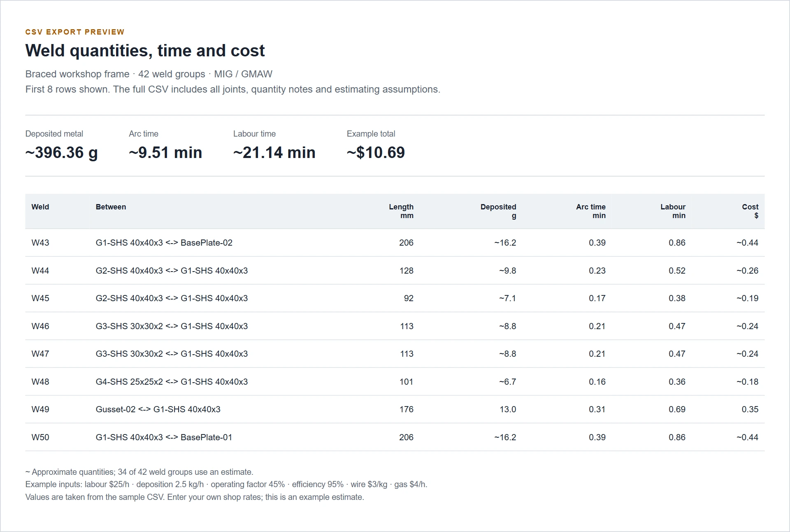Click the W44 length value 128
This screenshot has height=532, width=790.
tap(407, 271)
